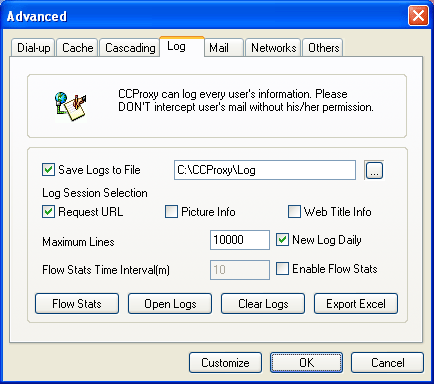Browse for log folder with ellipsis button
This screenshot has width=434, height=384.
coord(374,170)
